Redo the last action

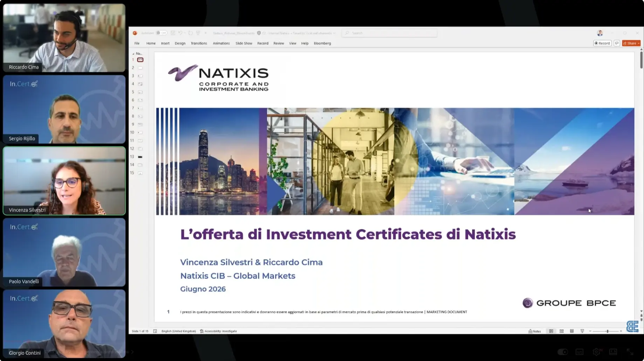tap(191, 33)
